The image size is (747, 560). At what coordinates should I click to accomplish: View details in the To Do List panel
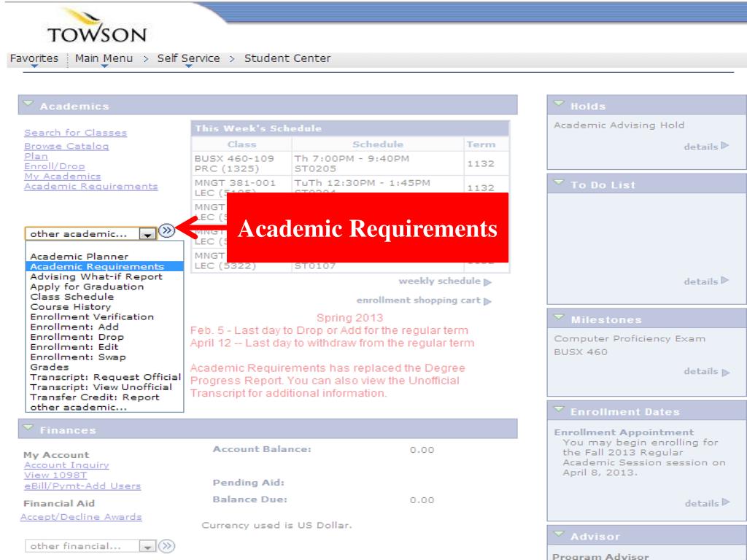tap(706, 281)
